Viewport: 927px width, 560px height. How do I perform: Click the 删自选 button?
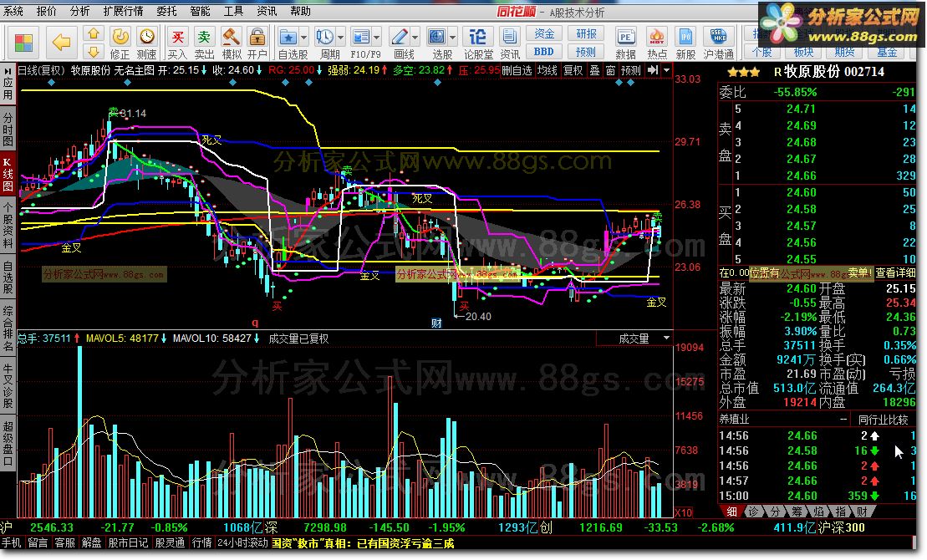click(x=517, y=70)
